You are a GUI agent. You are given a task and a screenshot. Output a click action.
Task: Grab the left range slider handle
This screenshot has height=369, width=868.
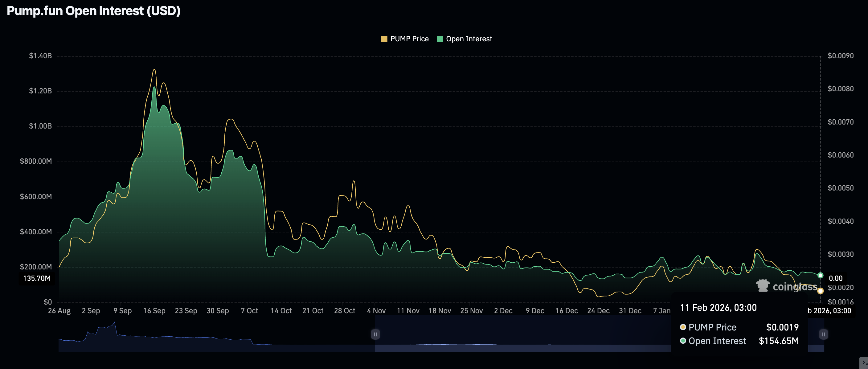coord(375,334)
